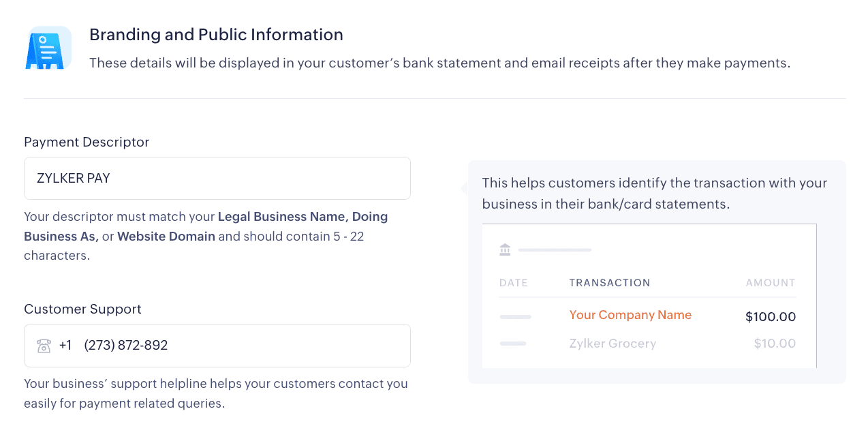Open the +1 country code selector

click(x=65, y=346)
